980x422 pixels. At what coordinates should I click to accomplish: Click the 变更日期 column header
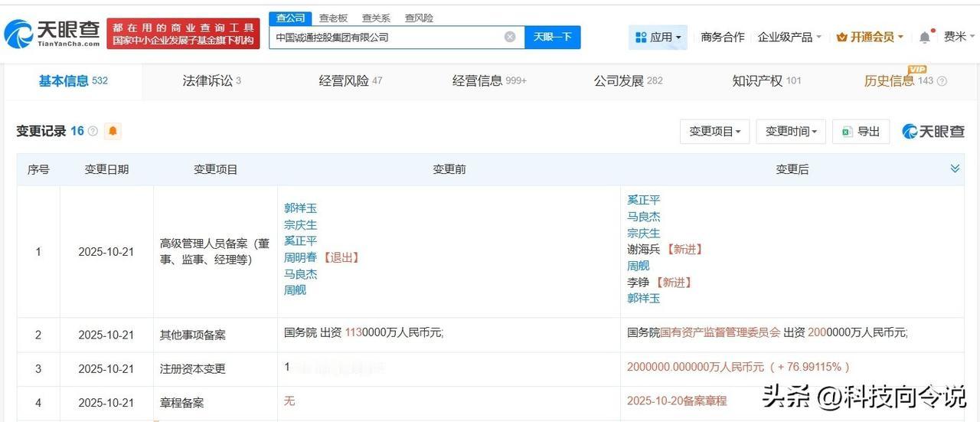point(106,169)
